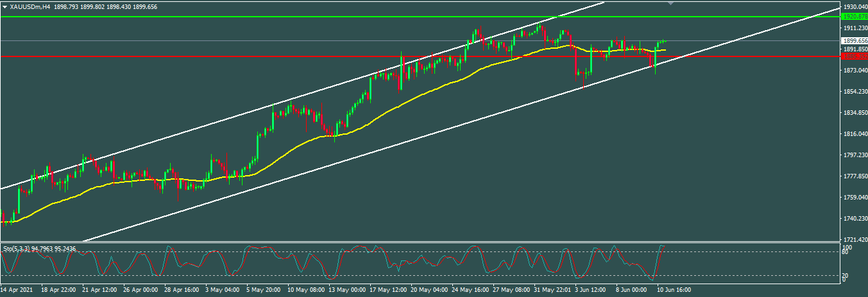Click the Sto(5,3,3) indicator label
This screenshot has width=868, height=297.
[x=18, y=248]
